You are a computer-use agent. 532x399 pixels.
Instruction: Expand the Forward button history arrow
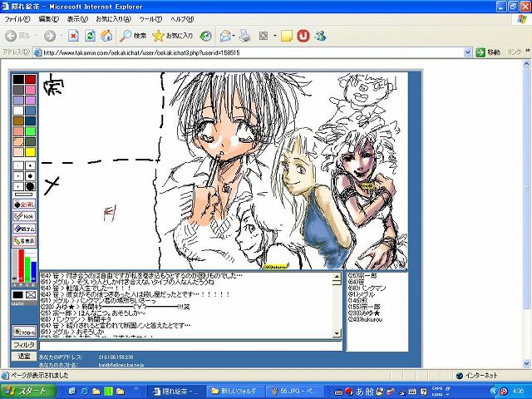tap(62, 36)
